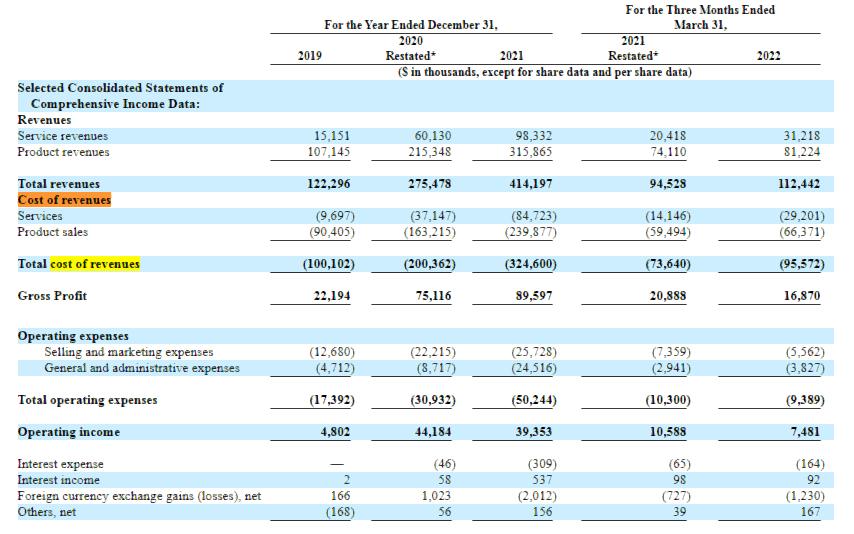Select the 2020 service revenues value 60,130

(x=433, y=136)
